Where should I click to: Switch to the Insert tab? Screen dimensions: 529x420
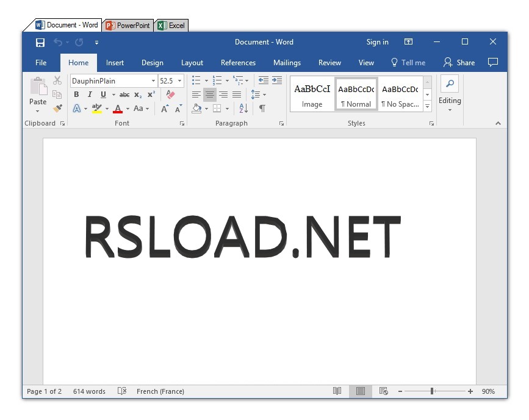click(x=115, y=63)
